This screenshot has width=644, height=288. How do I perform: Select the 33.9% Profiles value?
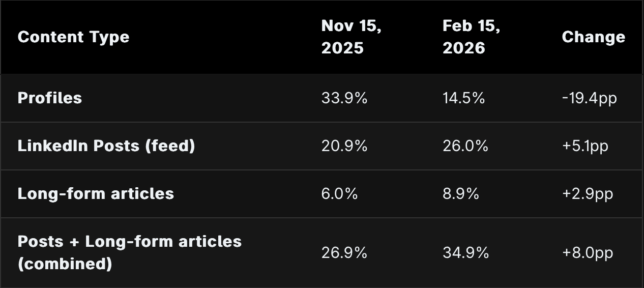coord(344,98)
